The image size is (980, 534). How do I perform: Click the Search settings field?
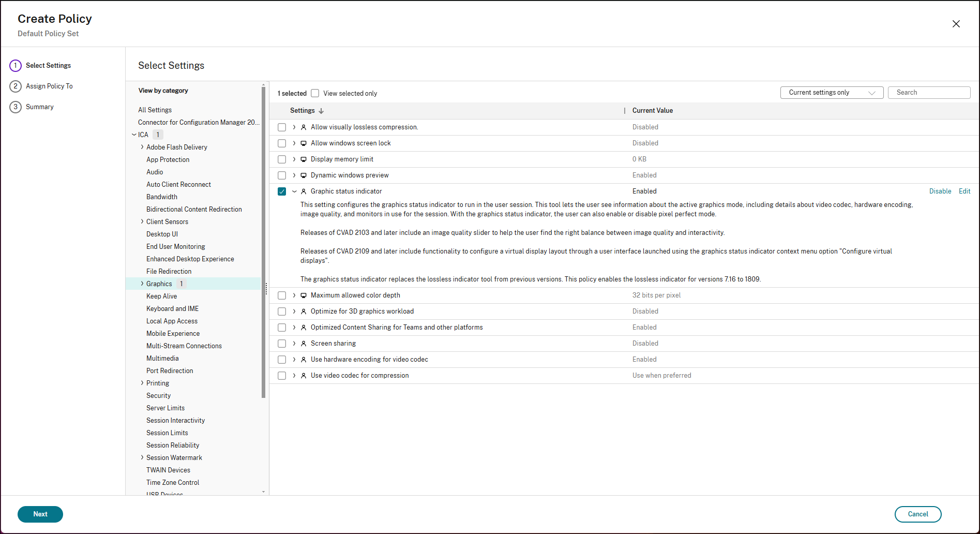click(929, 93)
